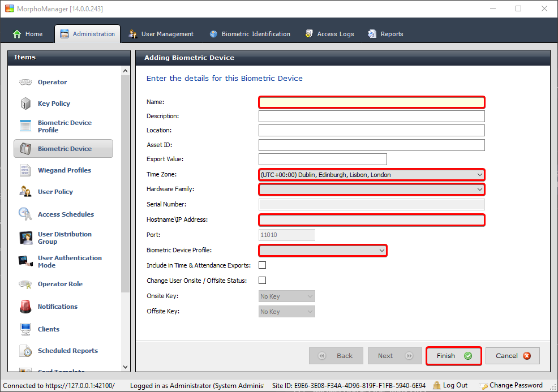Click the User Distribution Group icon
Viewport: 558px width, 392px height.
(x=26, y=238)
